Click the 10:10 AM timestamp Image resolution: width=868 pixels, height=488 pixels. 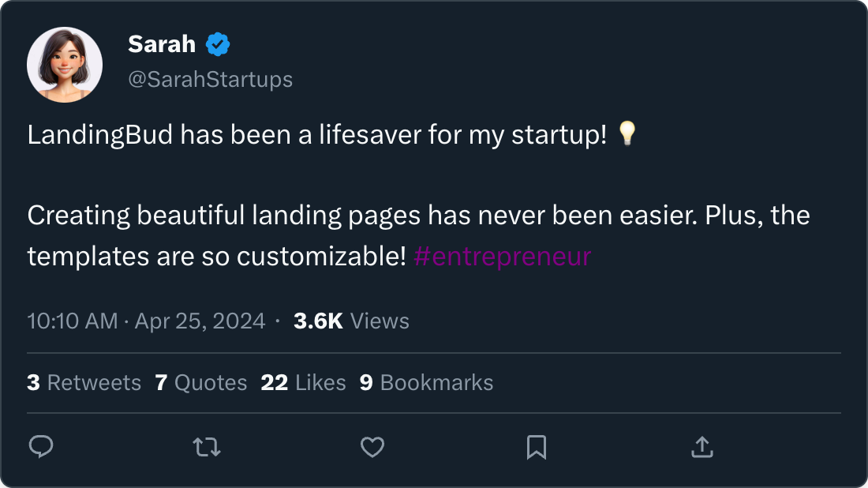[72, 321]
